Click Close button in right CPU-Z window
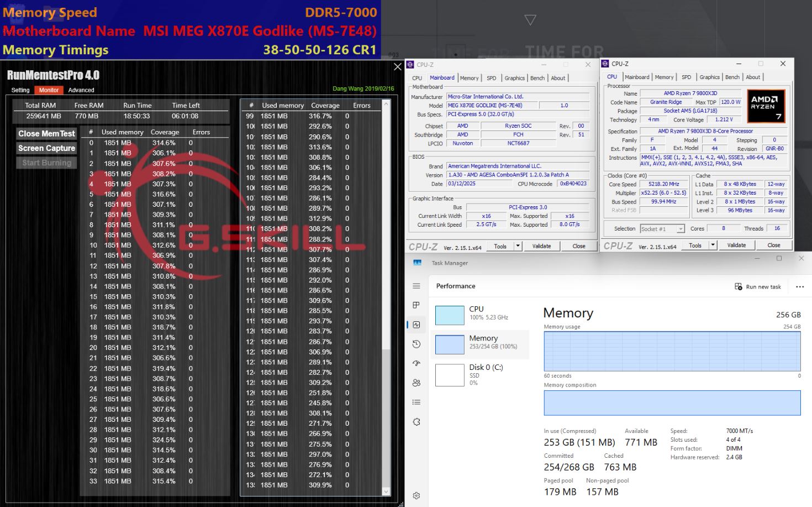This screenshot has width=812, height=507. [774, 245]
